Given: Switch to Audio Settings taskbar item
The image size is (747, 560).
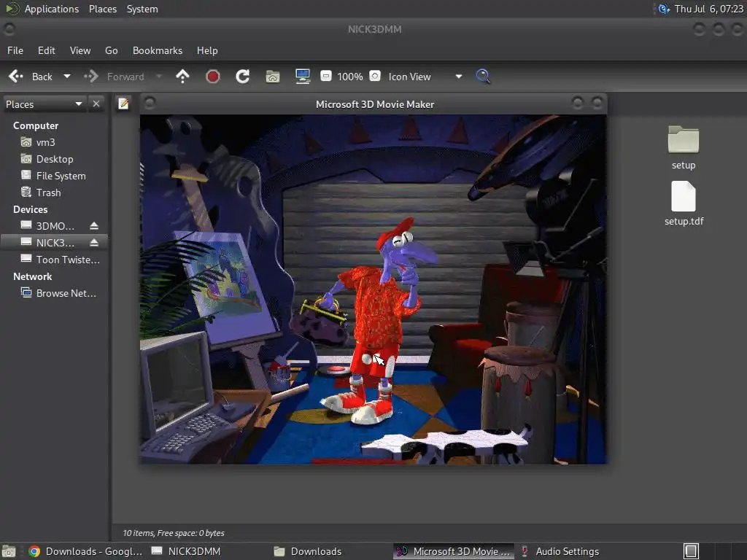Looking at the screenshot, I should click(x=560, y=551).
